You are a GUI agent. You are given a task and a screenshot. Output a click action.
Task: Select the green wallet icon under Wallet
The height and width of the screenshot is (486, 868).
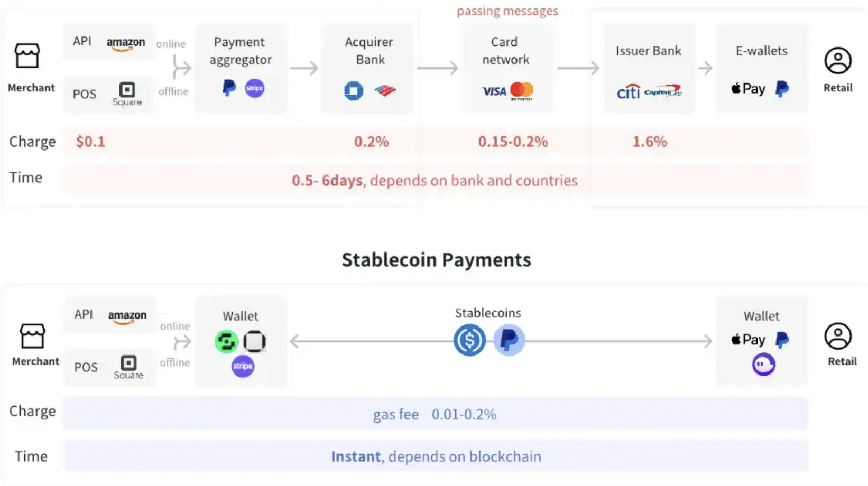[x=226, y=341]
